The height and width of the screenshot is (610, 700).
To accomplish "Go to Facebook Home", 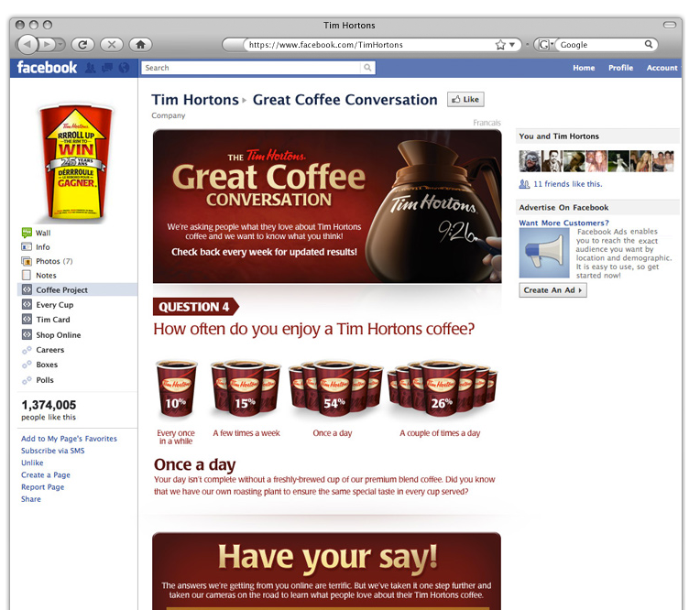I will [x=584, y=68].
